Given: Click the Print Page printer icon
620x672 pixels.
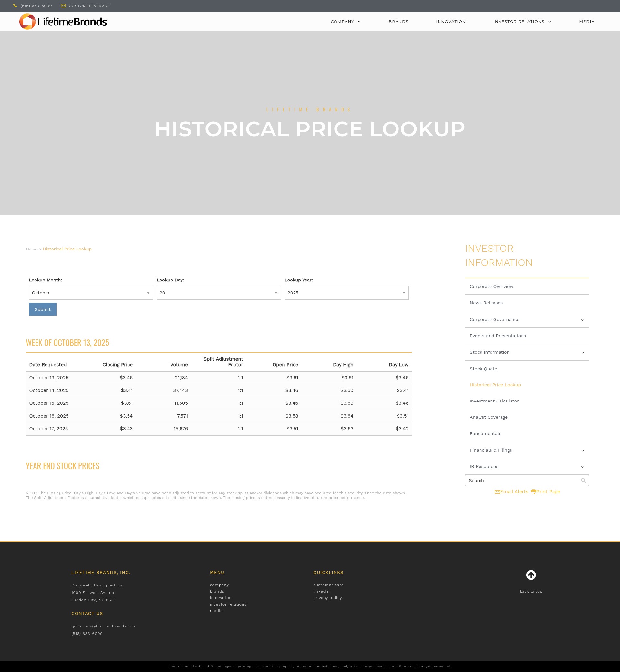Looking at the screenshot, I should click(533, 492).
